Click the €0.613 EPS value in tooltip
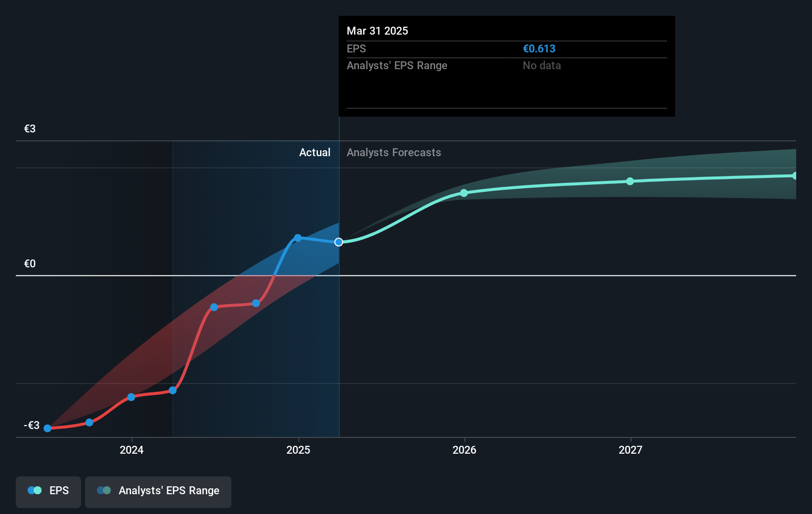812x514 pixels. [539, 49]
